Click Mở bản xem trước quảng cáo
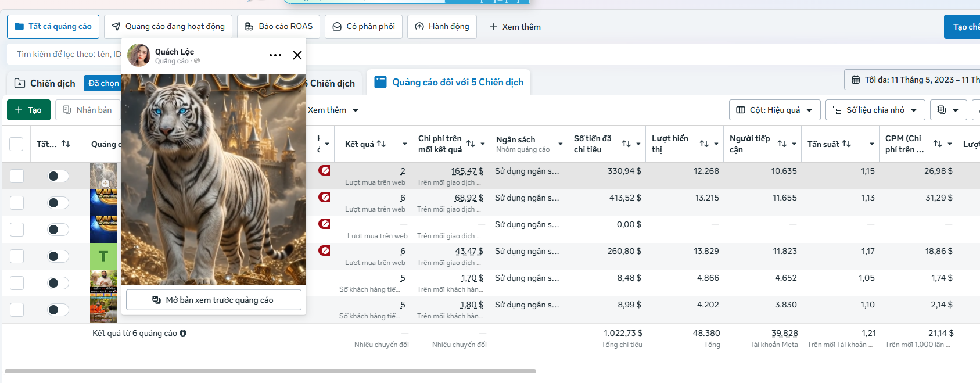The height and width of the screenshot is (383, 980). [x=214, y=300]
